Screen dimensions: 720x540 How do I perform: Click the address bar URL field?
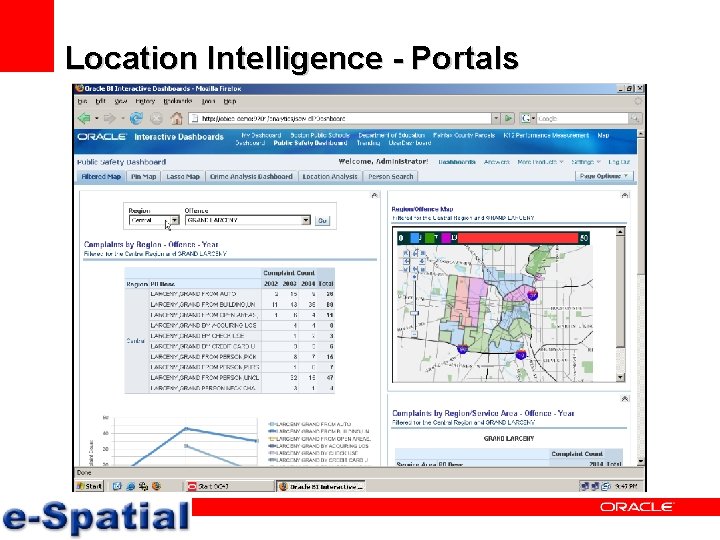[x=340, y=118]
